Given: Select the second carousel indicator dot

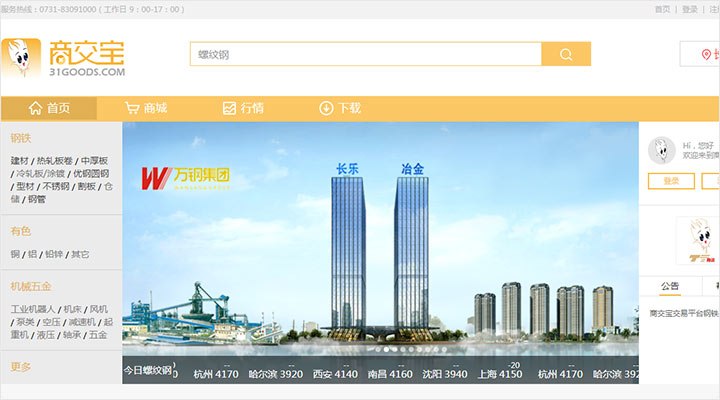Looking at the screenshot, I should (x=386, y=349).
